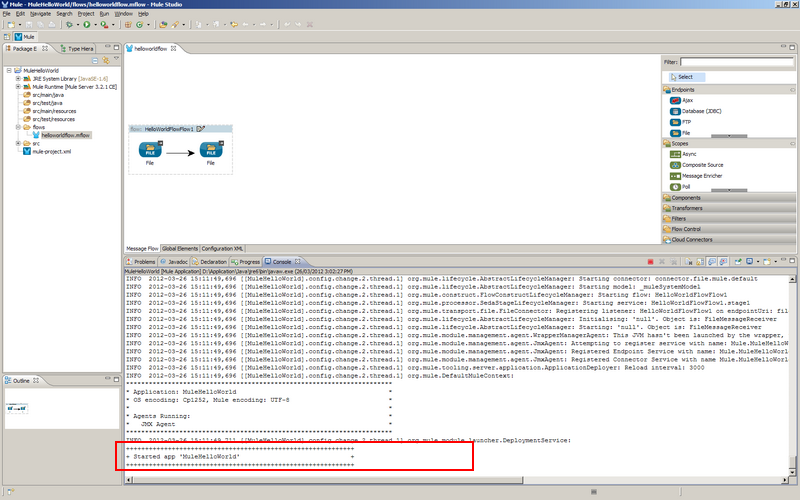This screenshot has width=800, height=500.
Task: Expand the Filters palette drawer
Action: click(729, 219)
